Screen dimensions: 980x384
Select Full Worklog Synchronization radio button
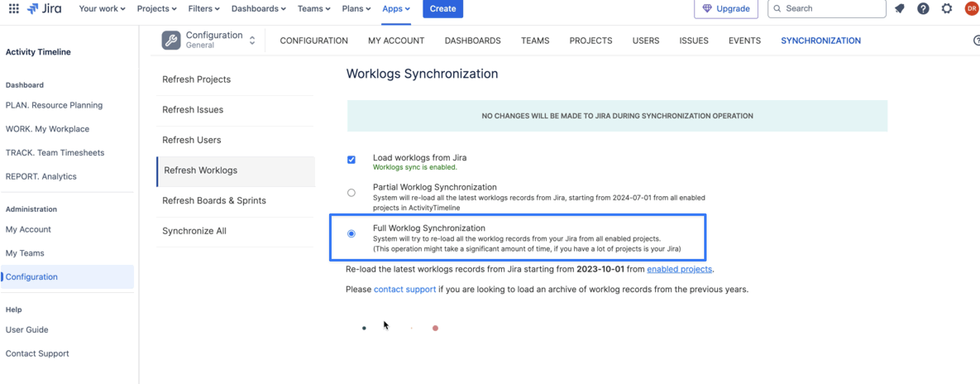351,234
